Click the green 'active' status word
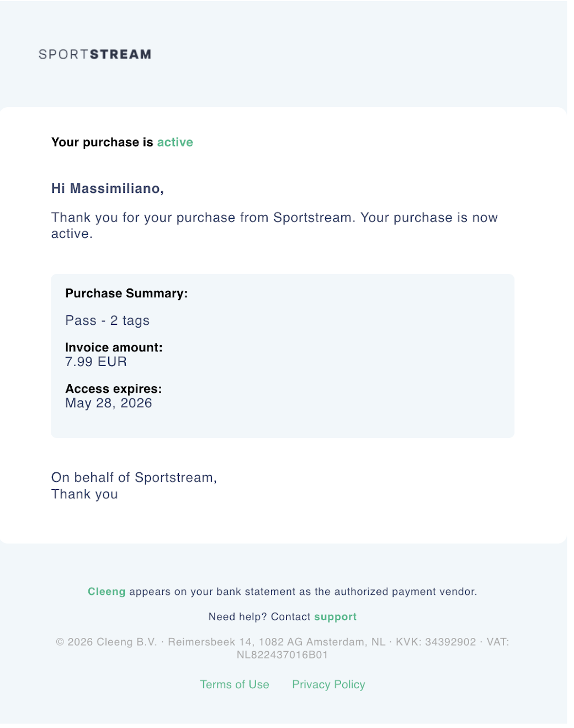The image size is (574, 728). coord(175,143)
